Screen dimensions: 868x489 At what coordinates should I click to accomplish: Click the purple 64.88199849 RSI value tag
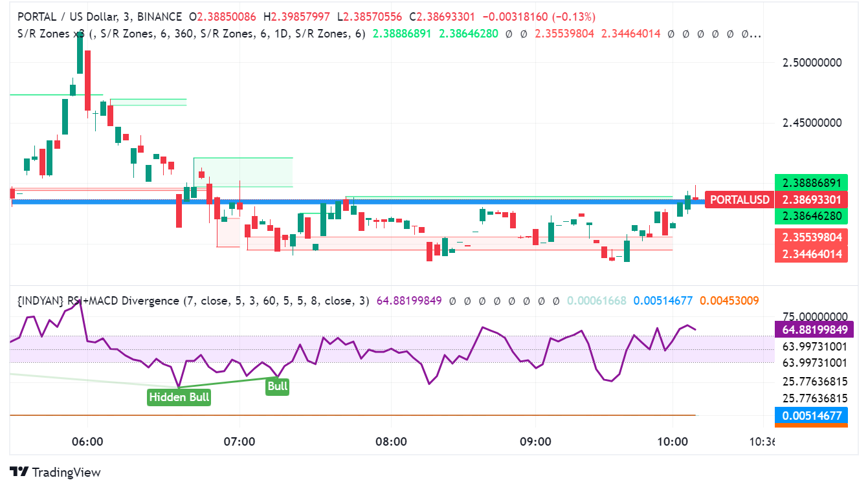coord(811,330)
